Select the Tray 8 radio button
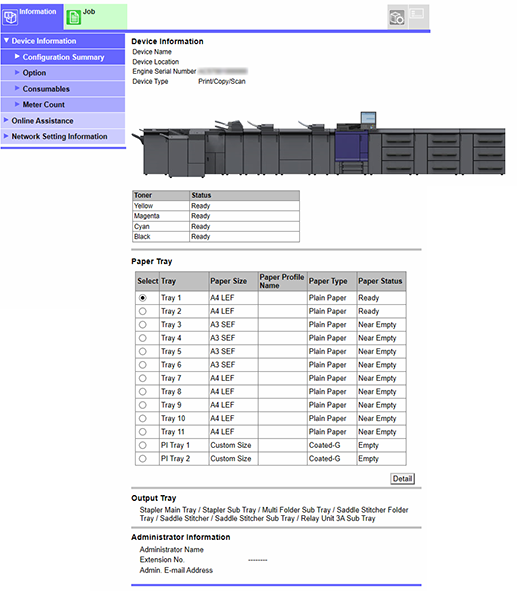The width and height of the screenshot is (517, 594). pyautogui.click(x=142, y=392)
